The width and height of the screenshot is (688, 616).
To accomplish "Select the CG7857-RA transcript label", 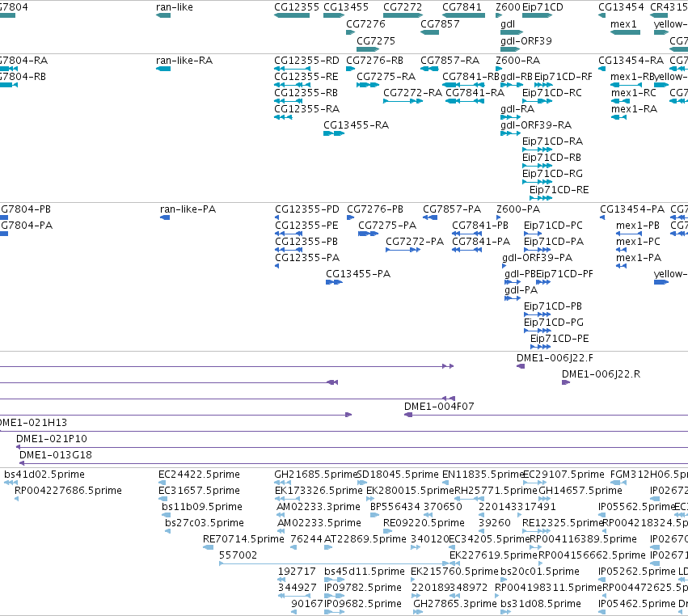I will (x=450, y=61).
